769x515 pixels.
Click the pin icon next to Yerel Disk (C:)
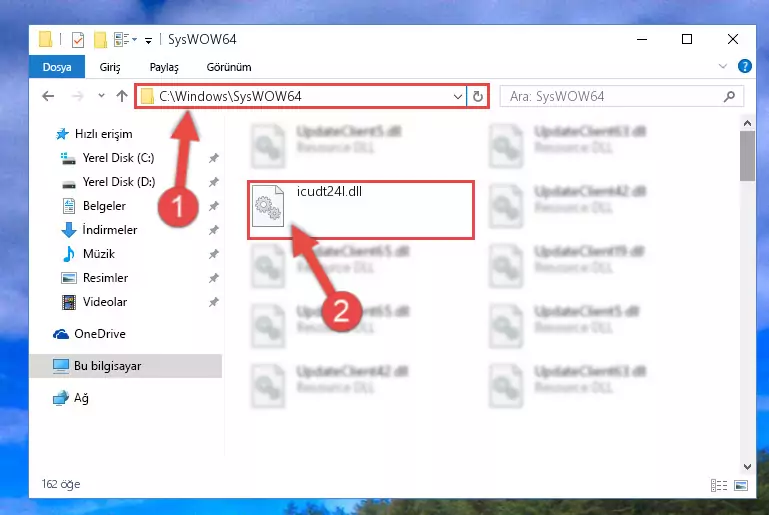[x=213, y=158]
